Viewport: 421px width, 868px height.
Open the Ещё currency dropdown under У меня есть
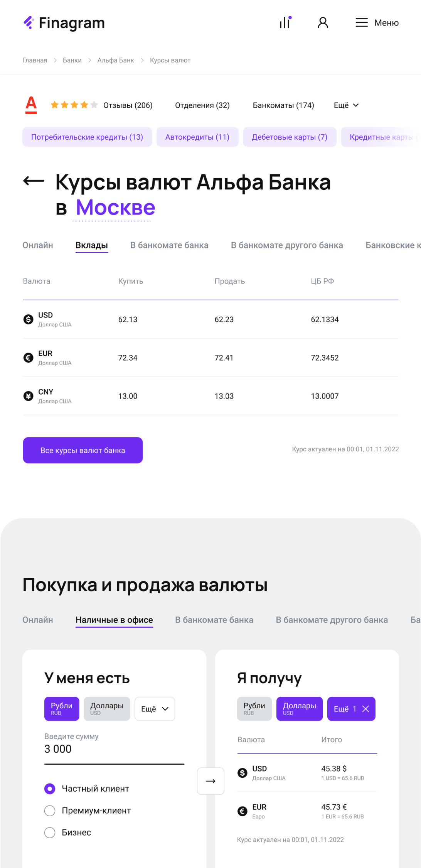(x=155, y=709)
